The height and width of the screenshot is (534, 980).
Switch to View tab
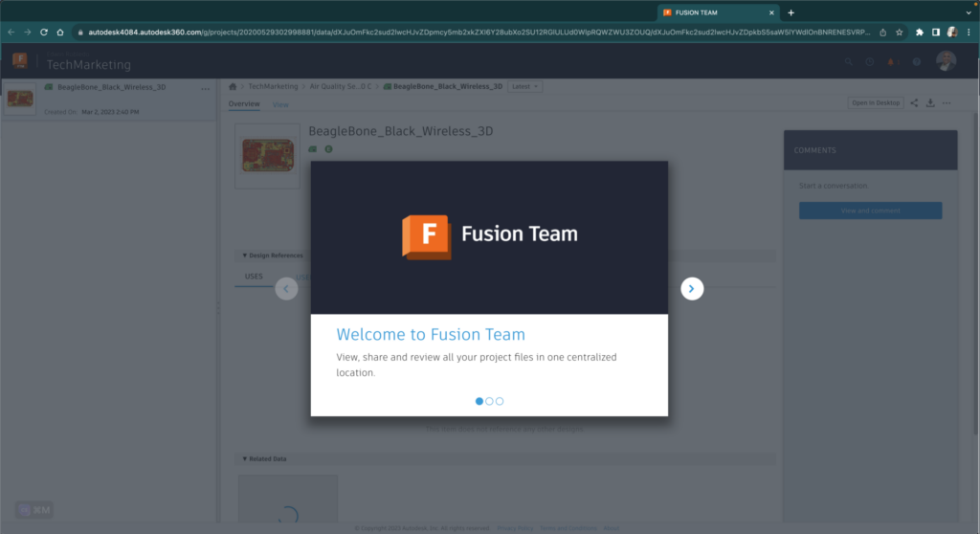280,104
